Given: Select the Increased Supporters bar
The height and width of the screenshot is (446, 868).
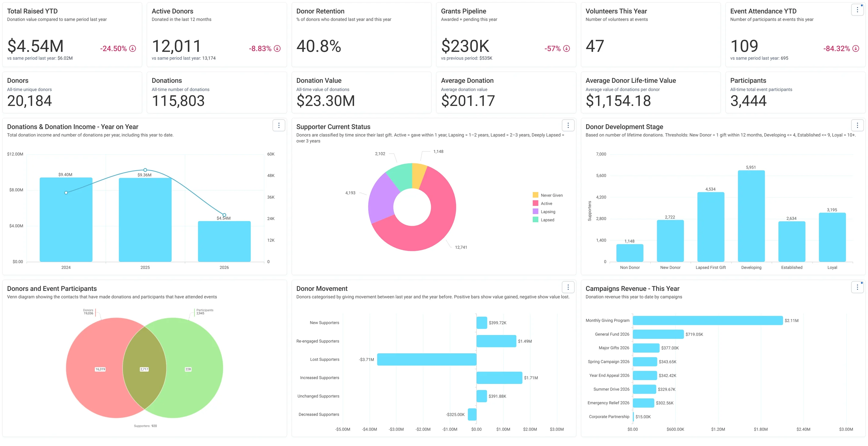Looking at the screenshot, I should point(499,378).
